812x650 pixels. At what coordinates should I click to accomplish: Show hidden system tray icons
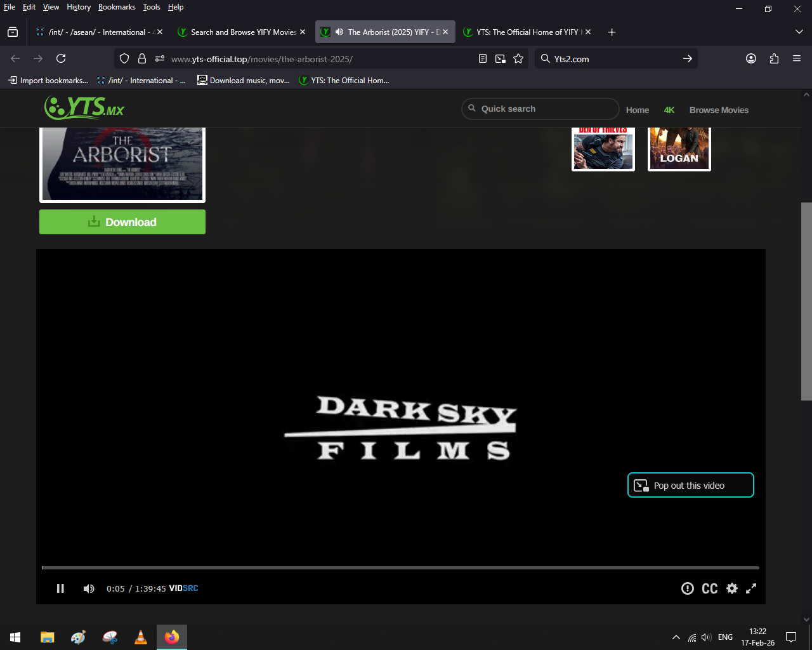(x=676, y=637)
